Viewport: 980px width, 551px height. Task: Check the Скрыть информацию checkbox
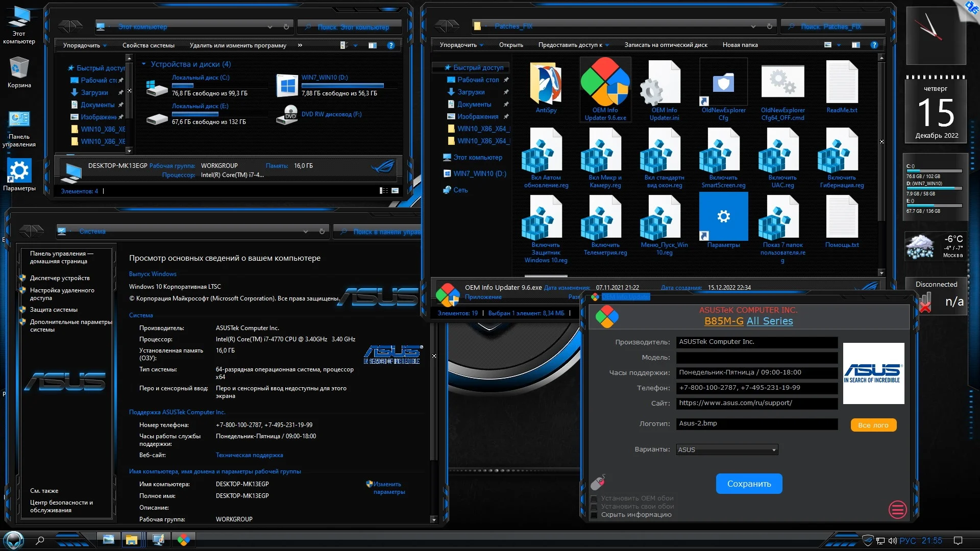[594, 515]
